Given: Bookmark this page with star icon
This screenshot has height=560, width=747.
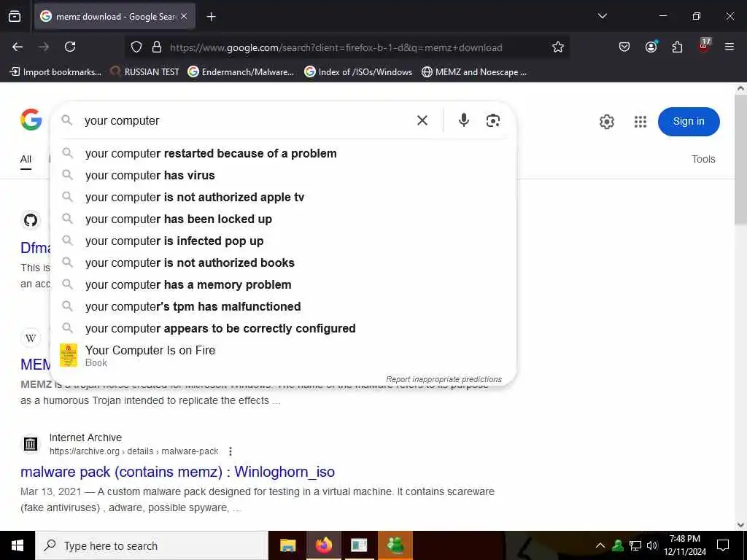Looking at the screenshot, I should tap(558, 47).
